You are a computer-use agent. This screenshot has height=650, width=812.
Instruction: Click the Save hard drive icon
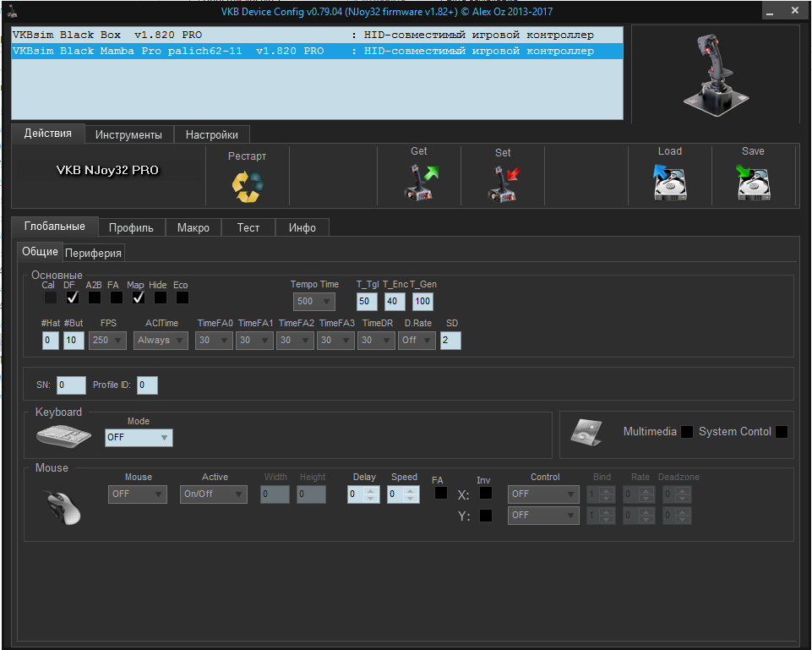(x=753, y=183)
